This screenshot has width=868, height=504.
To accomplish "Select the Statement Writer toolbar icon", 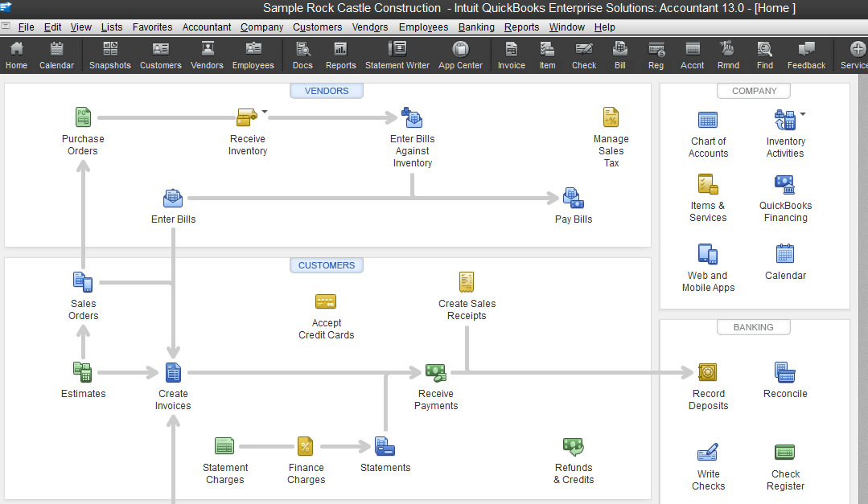I will click(x=397, y=52).
